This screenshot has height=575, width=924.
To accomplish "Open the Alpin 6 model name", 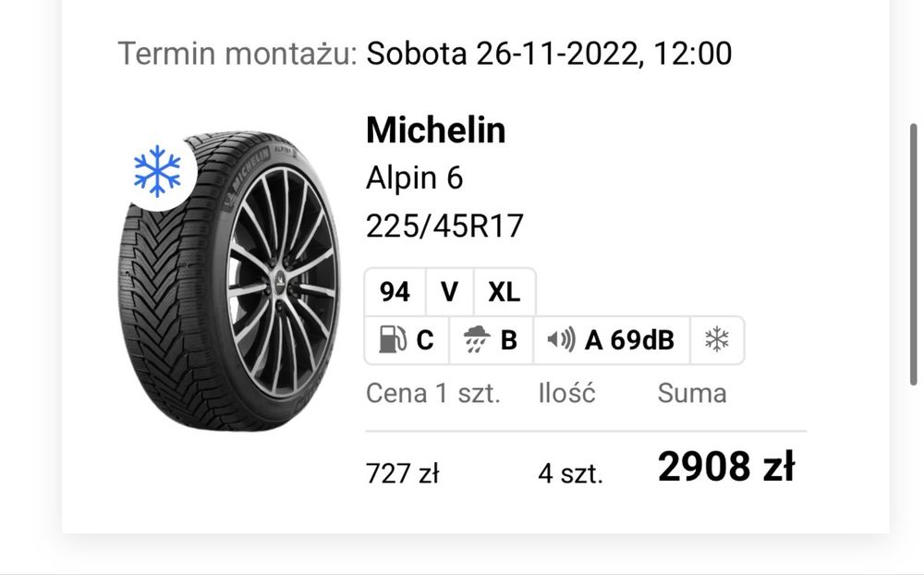I will pos(415,177).
